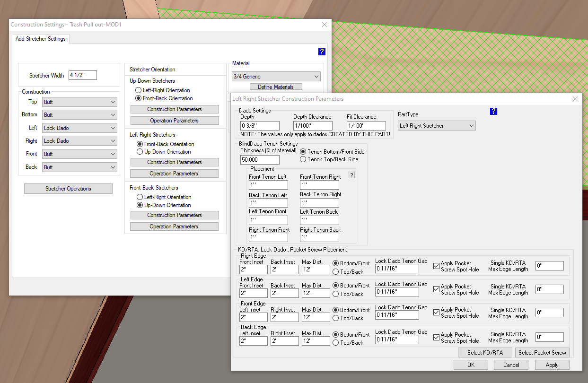Click the blue help icon in Construction Settings
This screenshot has height=383, width=588.
pyautogui.click(x=322, y=52)
